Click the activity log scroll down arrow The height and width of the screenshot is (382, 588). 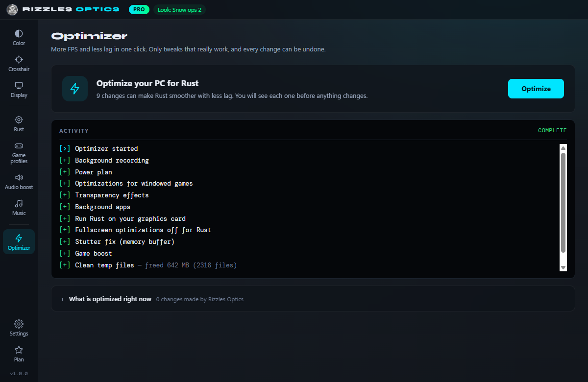pyautogui.click(x=563, y=267)
